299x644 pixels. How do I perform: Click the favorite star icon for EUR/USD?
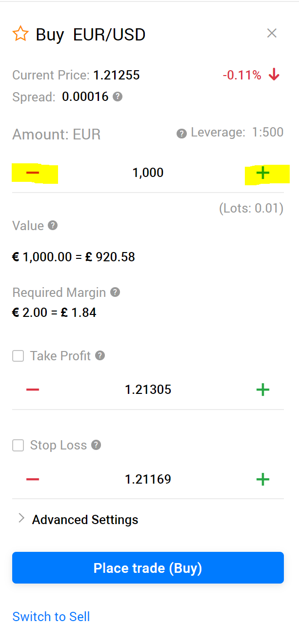point(20,34)
